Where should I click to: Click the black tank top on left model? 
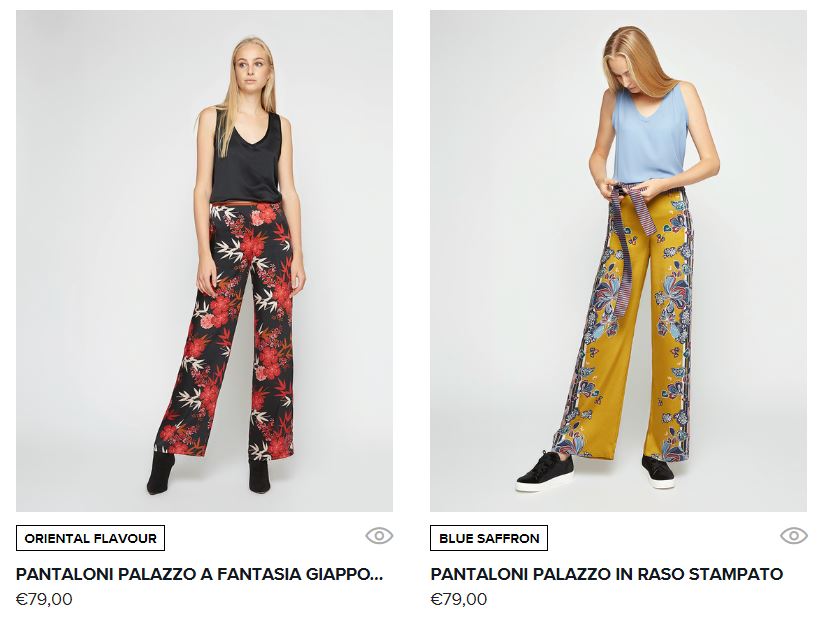pos(248,158)
